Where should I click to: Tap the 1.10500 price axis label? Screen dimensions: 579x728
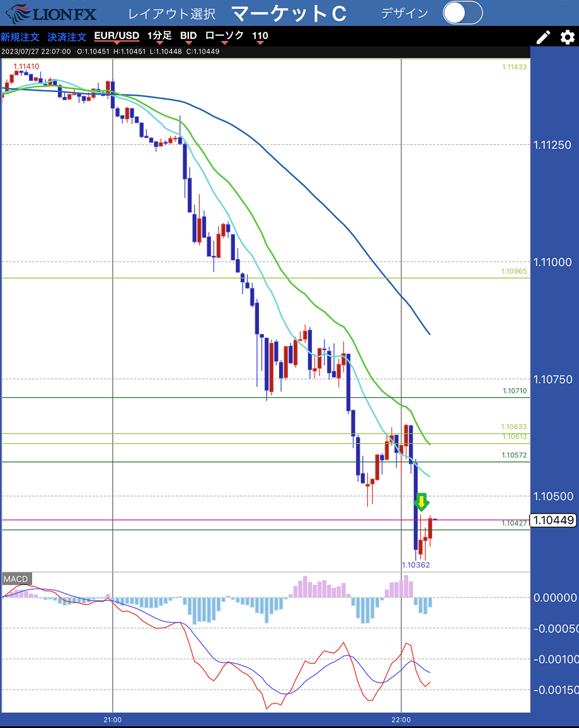tap(553, 496)
